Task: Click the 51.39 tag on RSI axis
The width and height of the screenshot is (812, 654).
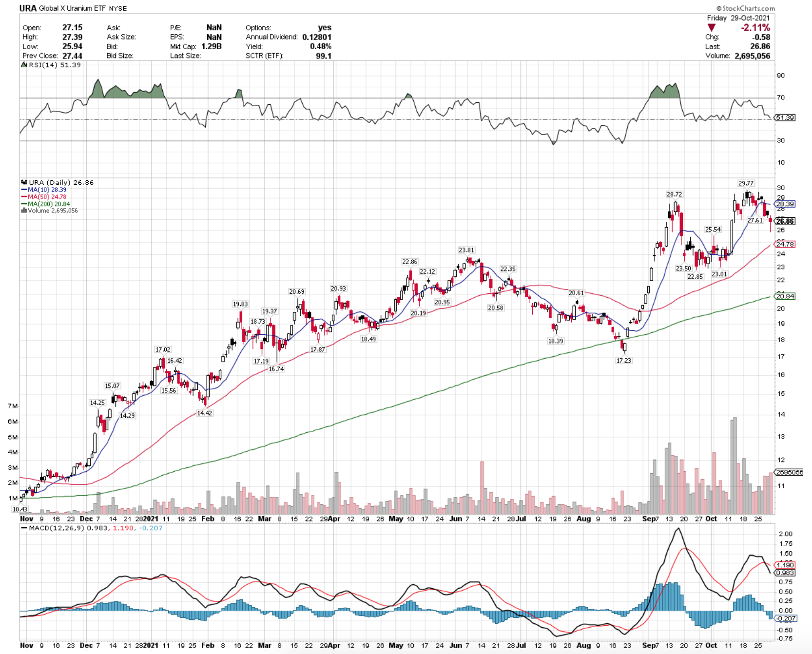Action: 785,117
